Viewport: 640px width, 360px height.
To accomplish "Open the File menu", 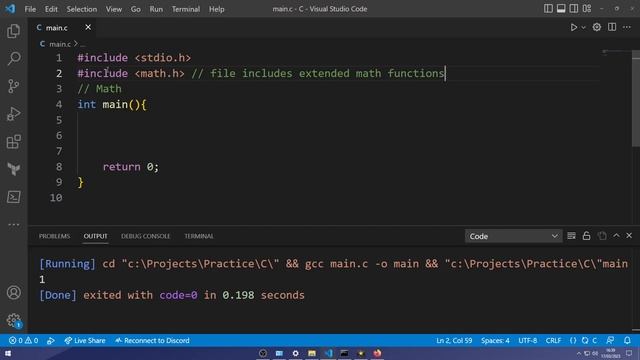I will point(30,9).
